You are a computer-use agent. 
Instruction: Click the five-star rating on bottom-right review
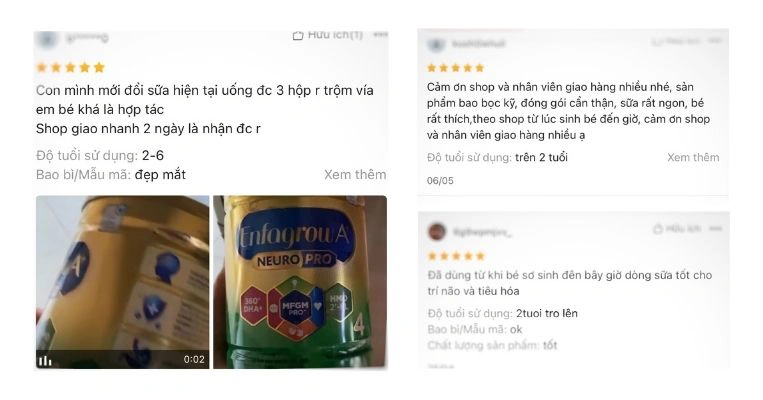click(x=456, y=256)
